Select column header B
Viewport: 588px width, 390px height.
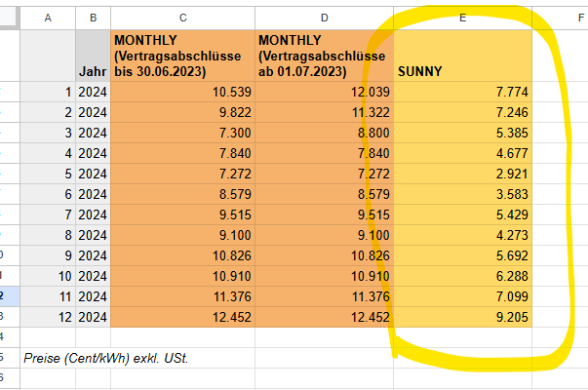click(93, 18)
